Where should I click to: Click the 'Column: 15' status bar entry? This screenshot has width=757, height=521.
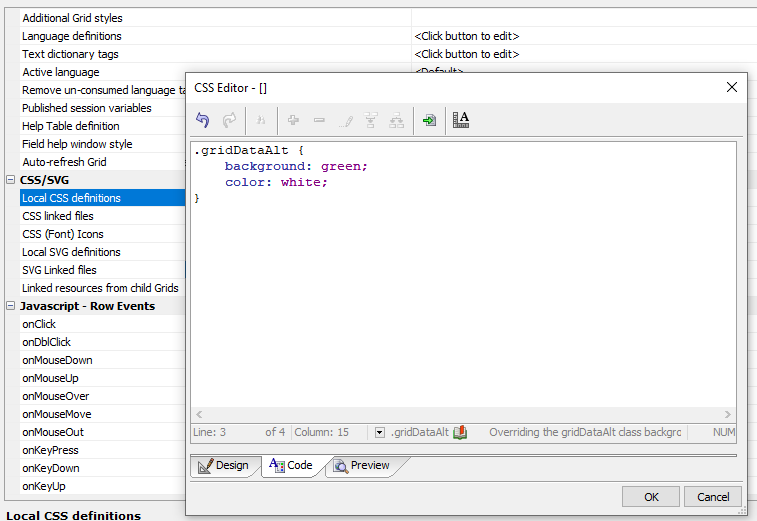(x=322, y=432)
